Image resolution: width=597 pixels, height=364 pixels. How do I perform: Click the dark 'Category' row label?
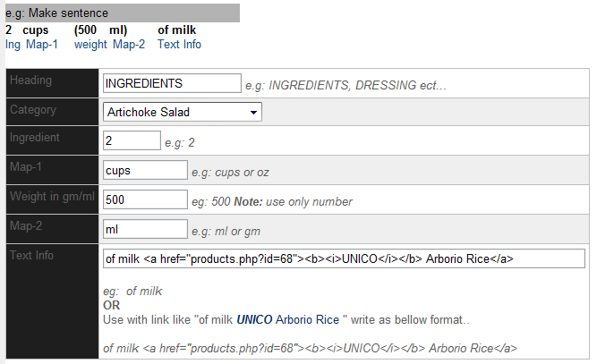33,110
